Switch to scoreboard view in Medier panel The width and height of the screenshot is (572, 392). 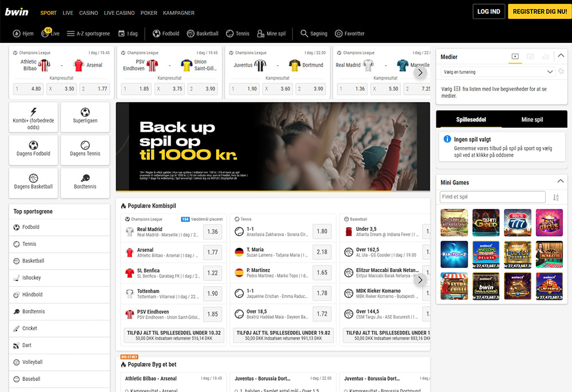[530, 57]
